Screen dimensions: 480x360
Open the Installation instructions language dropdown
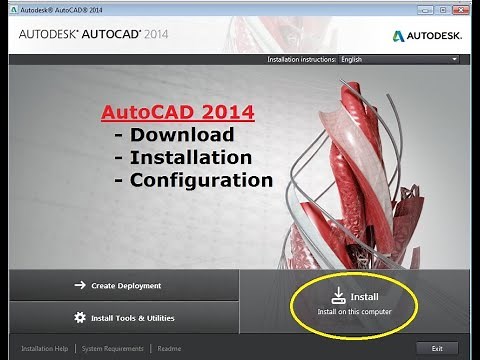[x=399, y=60]
